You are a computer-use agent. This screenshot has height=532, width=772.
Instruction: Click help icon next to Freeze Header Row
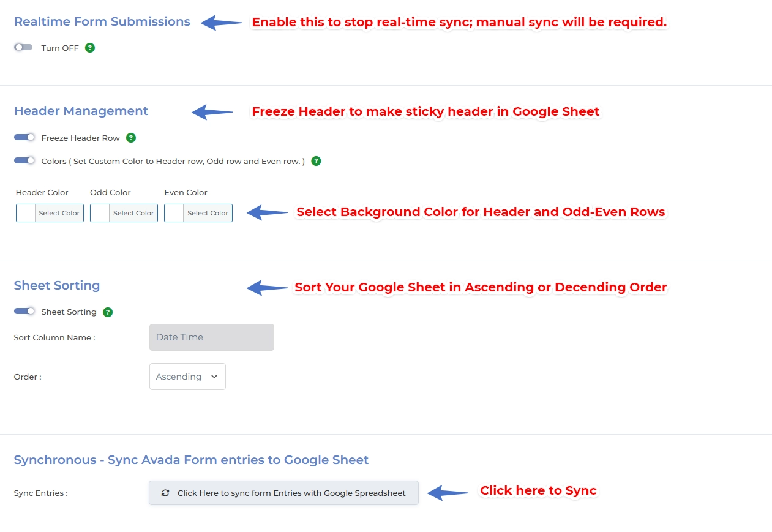(x=131, y=138)
